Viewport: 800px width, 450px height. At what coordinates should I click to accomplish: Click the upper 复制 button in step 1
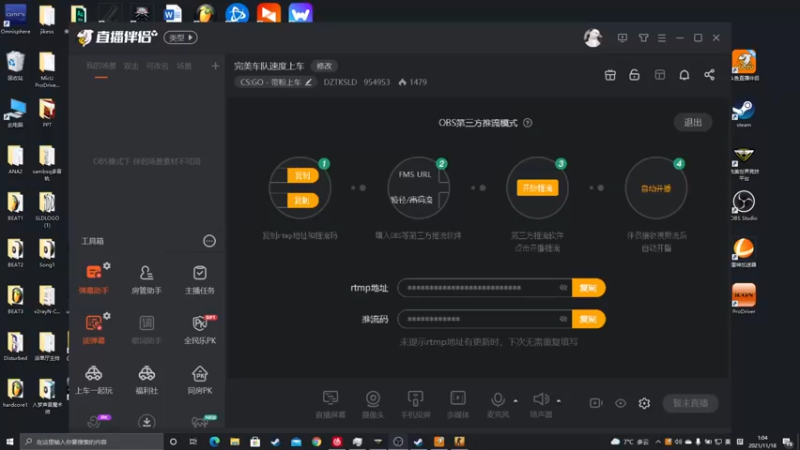303,176
